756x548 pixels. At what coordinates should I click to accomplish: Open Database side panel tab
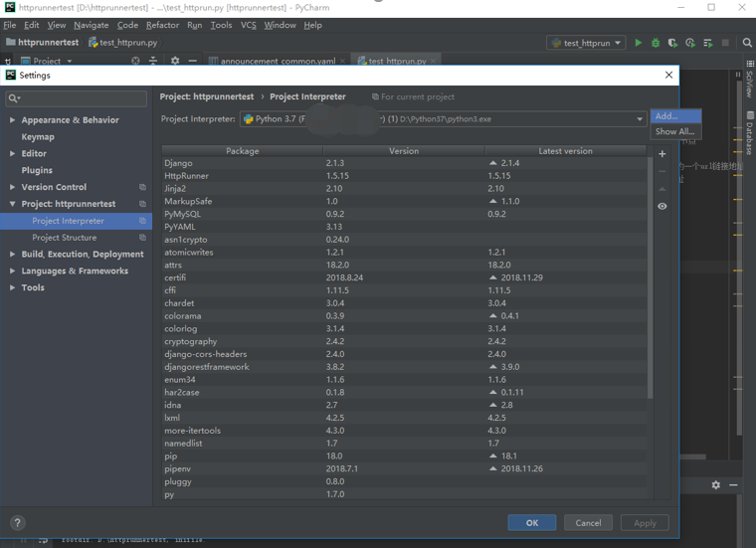[750, 133]
